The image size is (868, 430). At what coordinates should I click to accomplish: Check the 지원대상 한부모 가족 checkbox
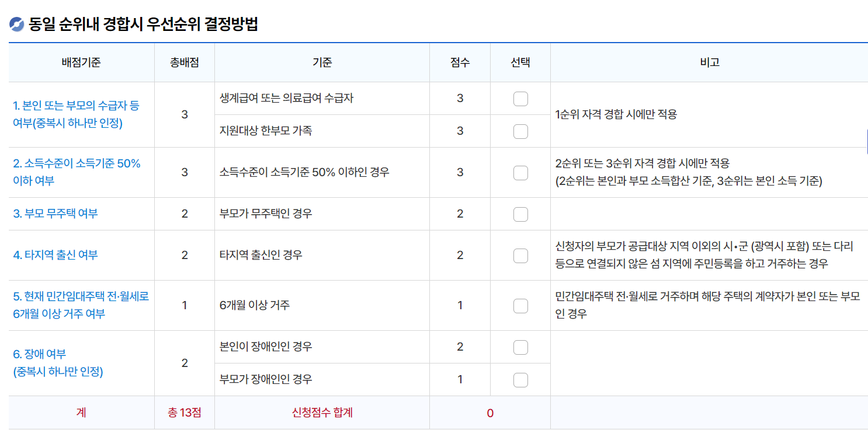coord(520,131)
